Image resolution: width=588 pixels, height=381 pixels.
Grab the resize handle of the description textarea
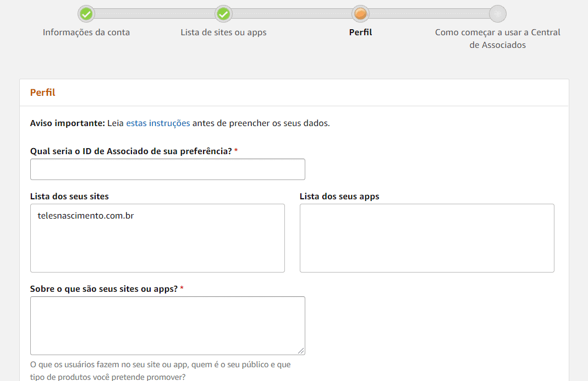tap(301, 351)
